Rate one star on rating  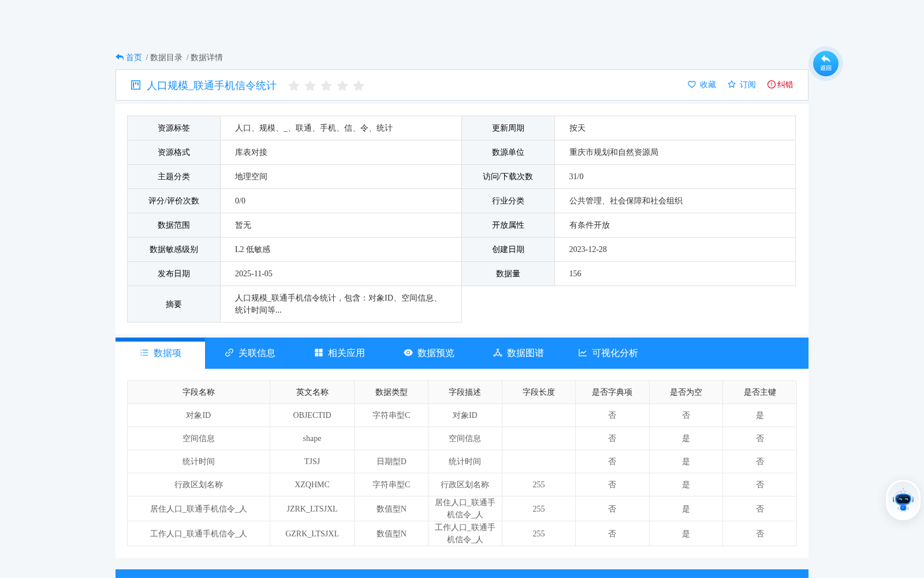click(294, 86)
